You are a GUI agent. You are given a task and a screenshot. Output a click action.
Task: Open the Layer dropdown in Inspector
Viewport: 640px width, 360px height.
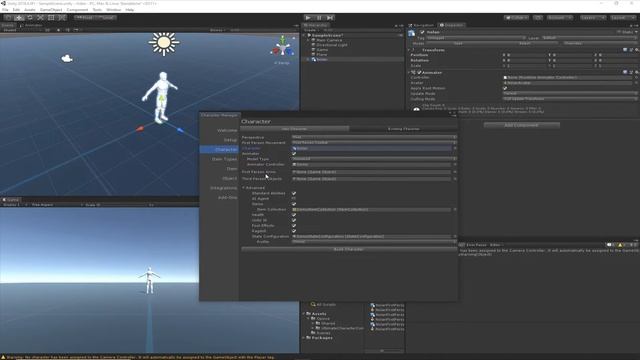[x=589, y=38]
